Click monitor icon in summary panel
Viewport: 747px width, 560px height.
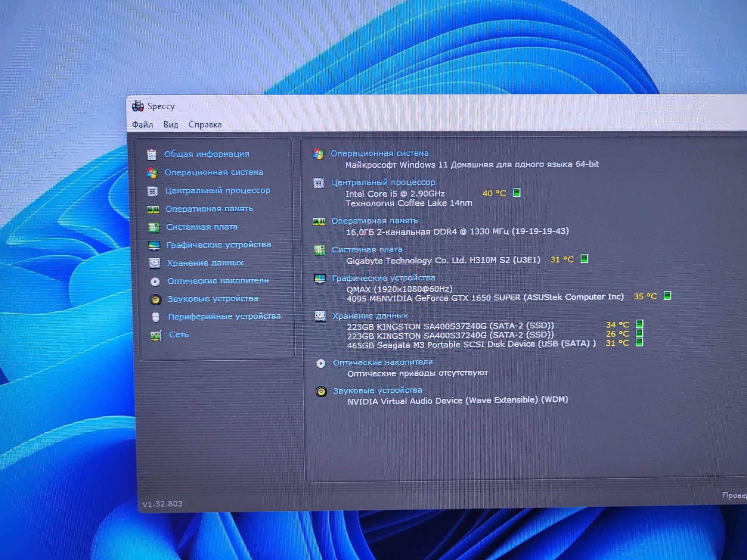point(320,279)
